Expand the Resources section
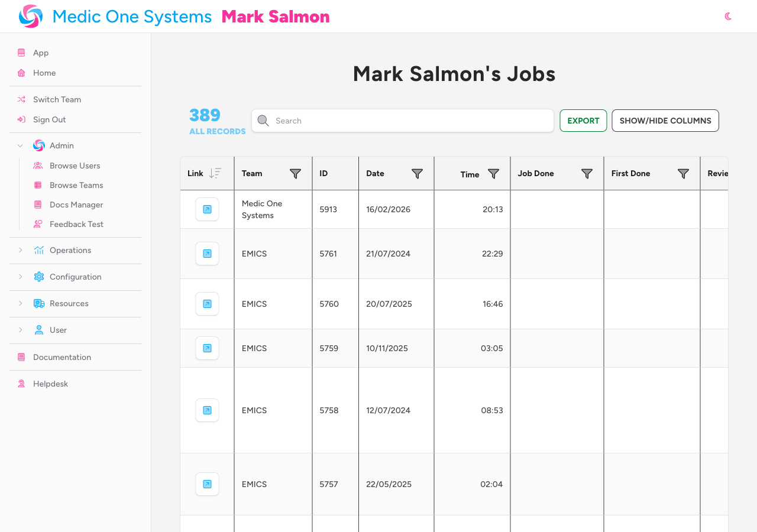The image size is (757, 532). pos(20,304)
